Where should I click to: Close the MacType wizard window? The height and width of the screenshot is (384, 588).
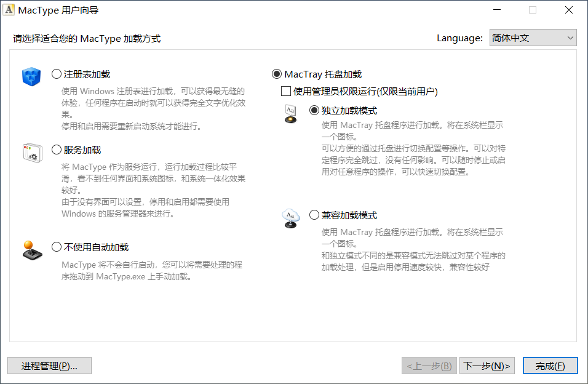coord(569,10)
